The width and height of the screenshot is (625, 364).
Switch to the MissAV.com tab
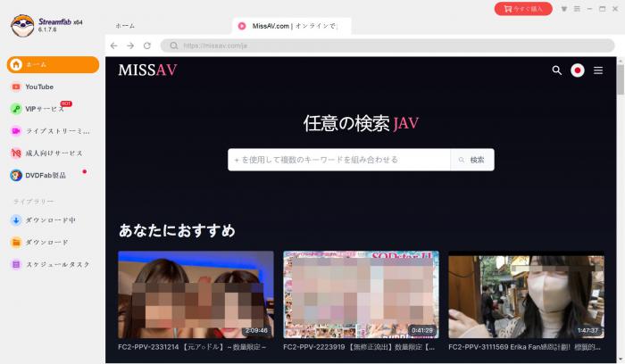pyautogui.click(x=292, y=26)
